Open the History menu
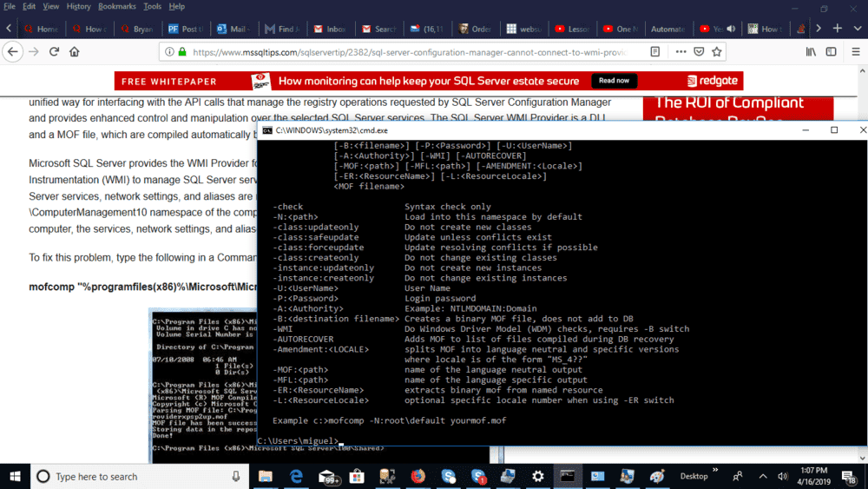This screenshot has width=868, height=489. (x=78, y=6)
